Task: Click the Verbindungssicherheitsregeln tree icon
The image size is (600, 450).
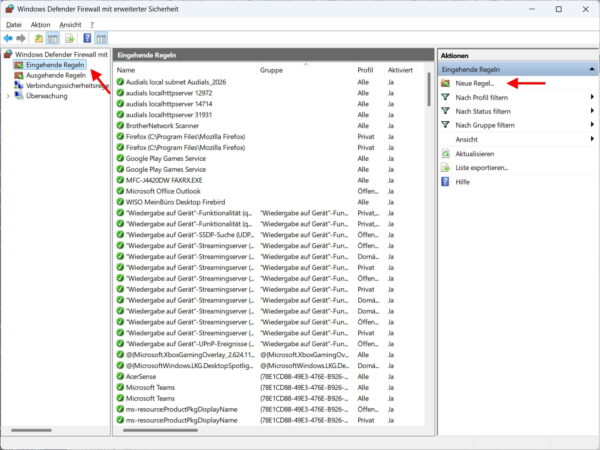Action: (x=19, y=85)
